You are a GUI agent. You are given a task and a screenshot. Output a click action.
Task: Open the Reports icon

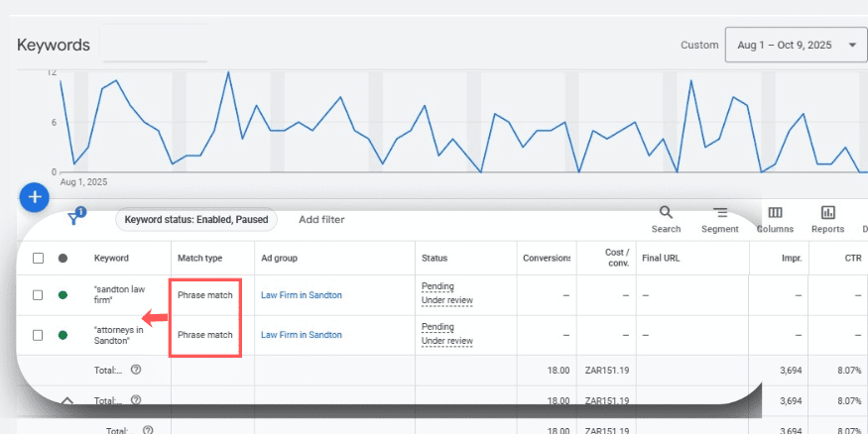[x=827, y=213]
